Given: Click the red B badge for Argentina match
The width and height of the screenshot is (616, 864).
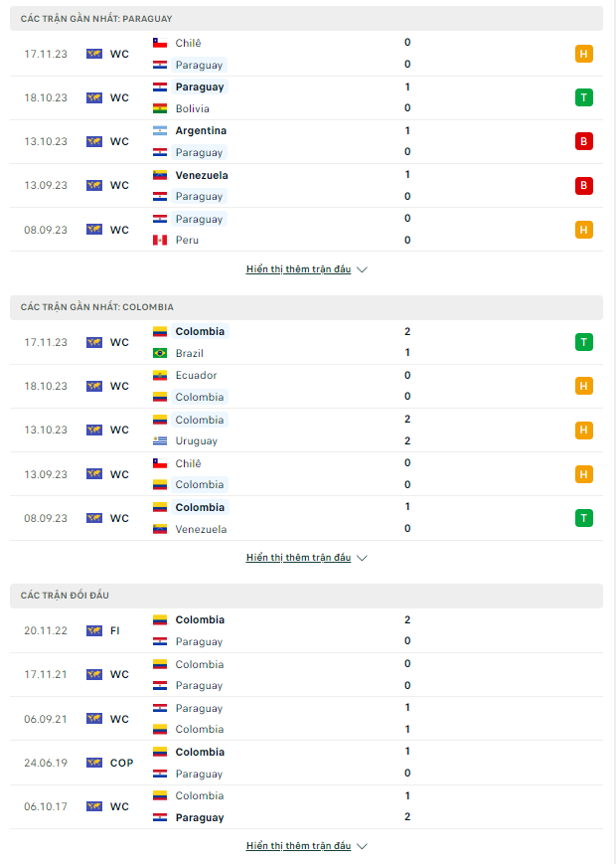Looking at the screenshot, I should [x=583, y=141].
